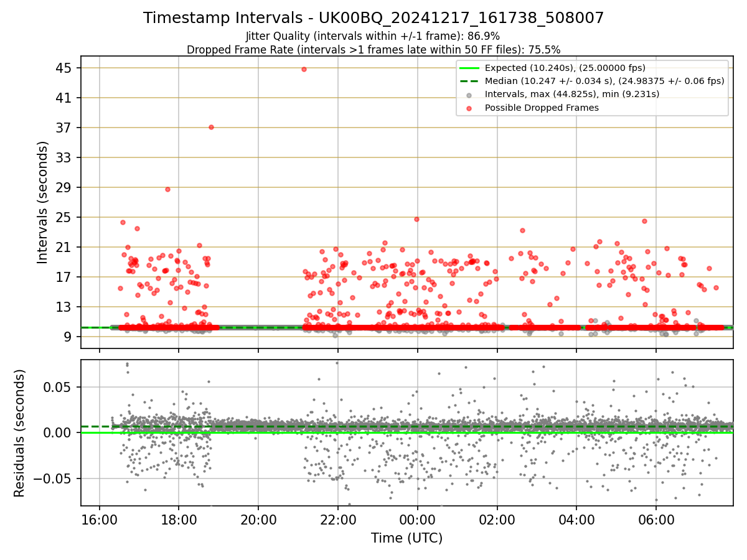Click the gray dot marker in legend
The width and height of the screenshot is (747, 560).
pyautogui.click(x=469, y=95)
